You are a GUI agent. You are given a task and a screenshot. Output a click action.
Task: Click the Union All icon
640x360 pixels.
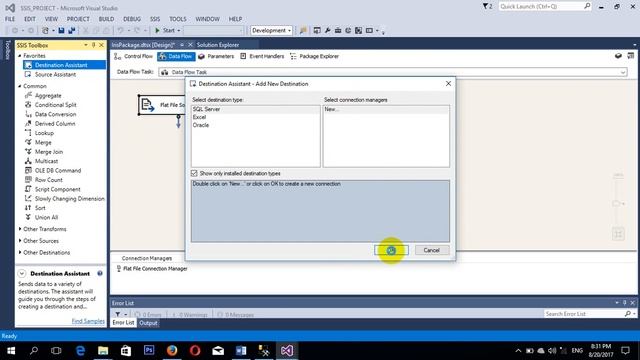click(28, 218)
